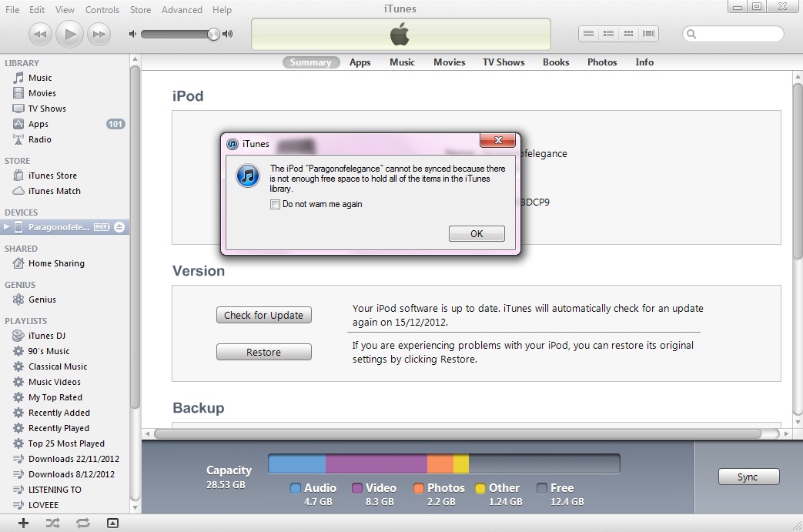Viewport: 803px width, 532px height.
Task: Eject the Paragonofelegance iPod
Action: (x=119, y=227)
